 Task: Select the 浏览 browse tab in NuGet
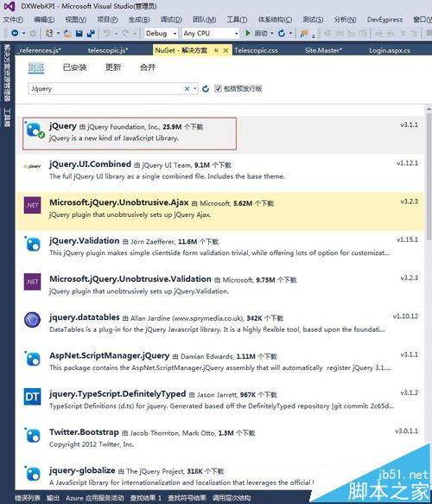click(36, 67)
